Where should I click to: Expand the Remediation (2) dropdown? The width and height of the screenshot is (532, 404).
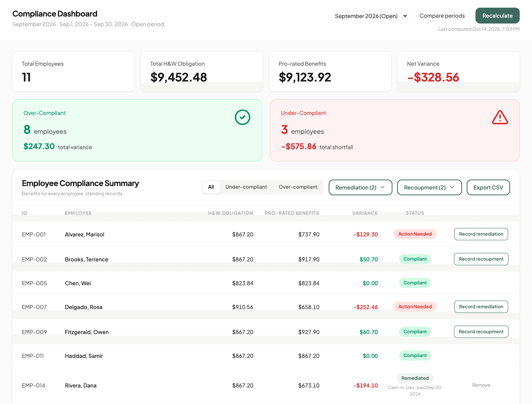(360, 187)
